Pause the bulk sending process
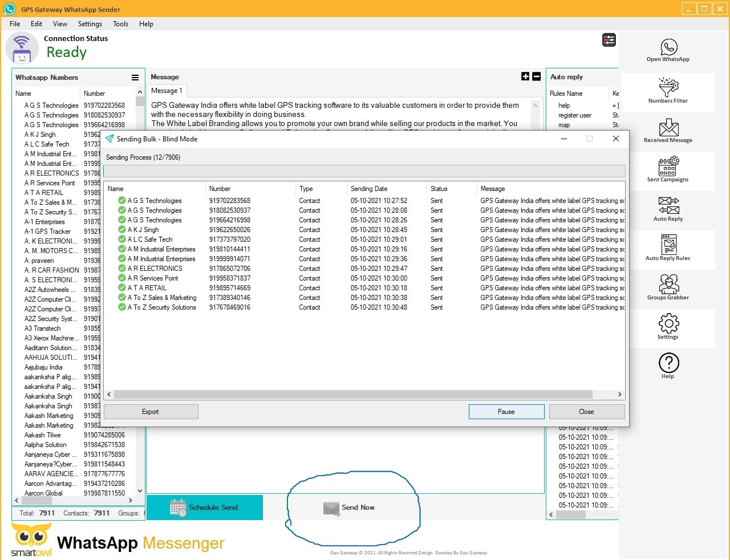Viewport: 730px width, 560px height. tap(506, 412)
